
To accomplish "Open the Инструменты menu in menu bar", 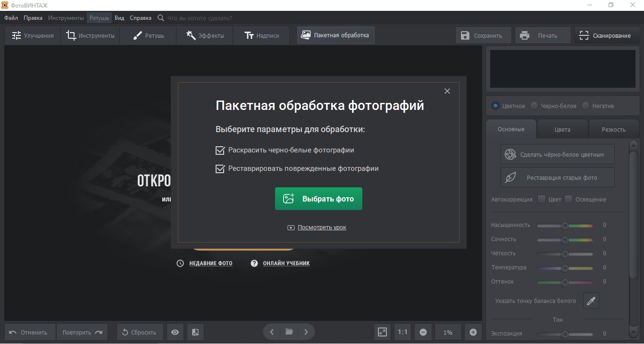I will [66, 18].
